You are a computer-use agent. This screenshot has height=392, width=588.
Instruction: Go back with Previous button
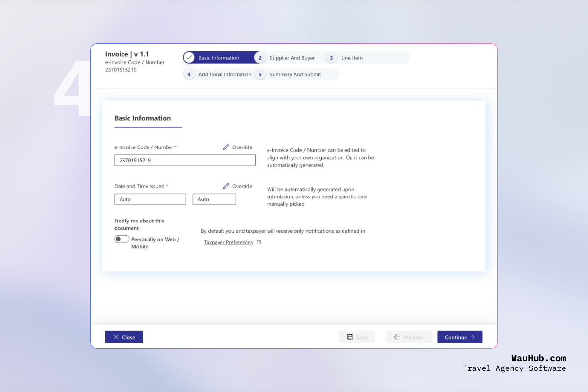click(x=409, y=337)
